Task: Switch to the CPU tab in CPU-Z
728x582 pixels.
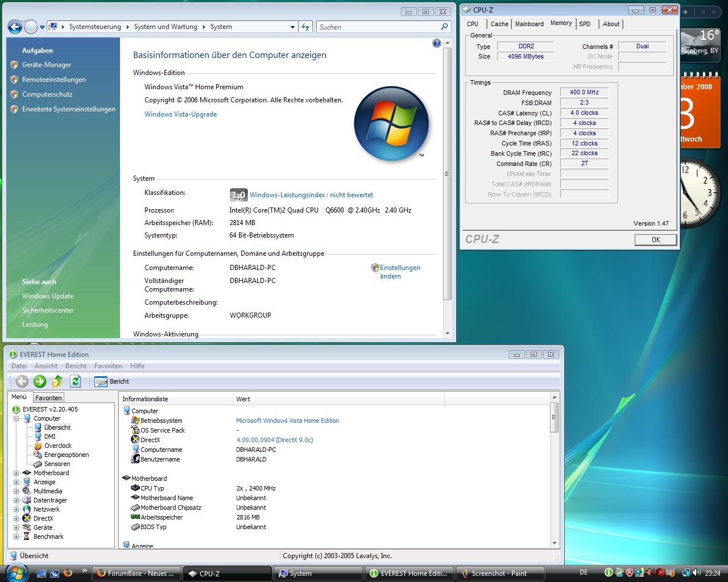Action: coord(473,24)
